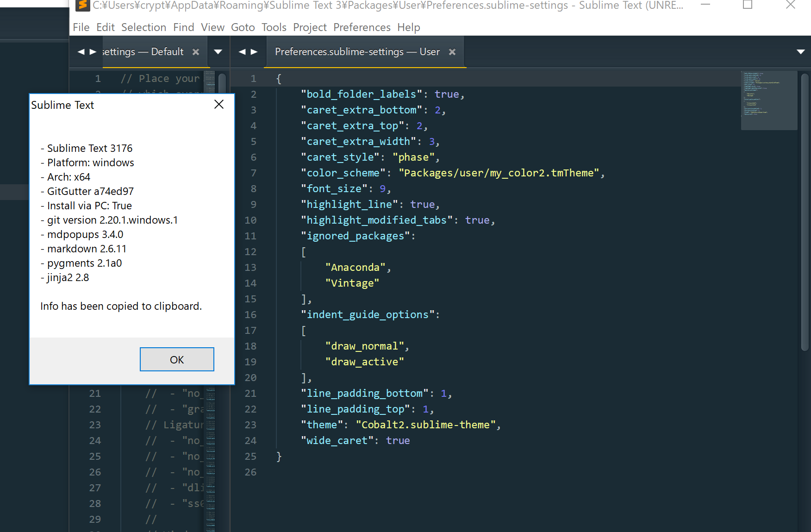Click the "// Ligatur" comment on line 23
The height and width of the screenshot is (532, 811).
[175, 425]
